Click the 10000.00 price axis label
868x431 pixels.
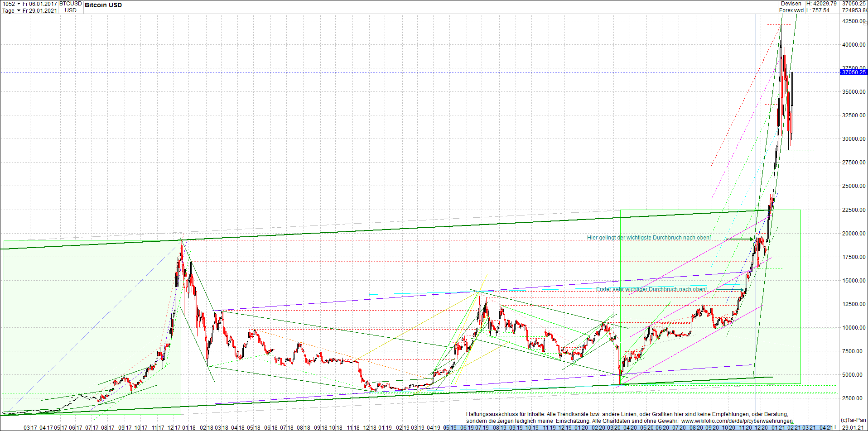[x=854, y=328]
